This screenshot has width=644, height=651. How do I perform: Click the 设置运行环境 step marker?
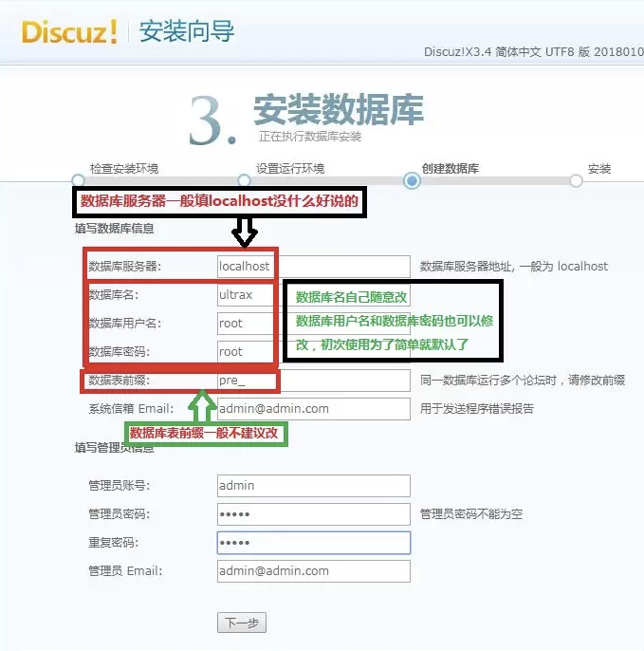[245, 180]
